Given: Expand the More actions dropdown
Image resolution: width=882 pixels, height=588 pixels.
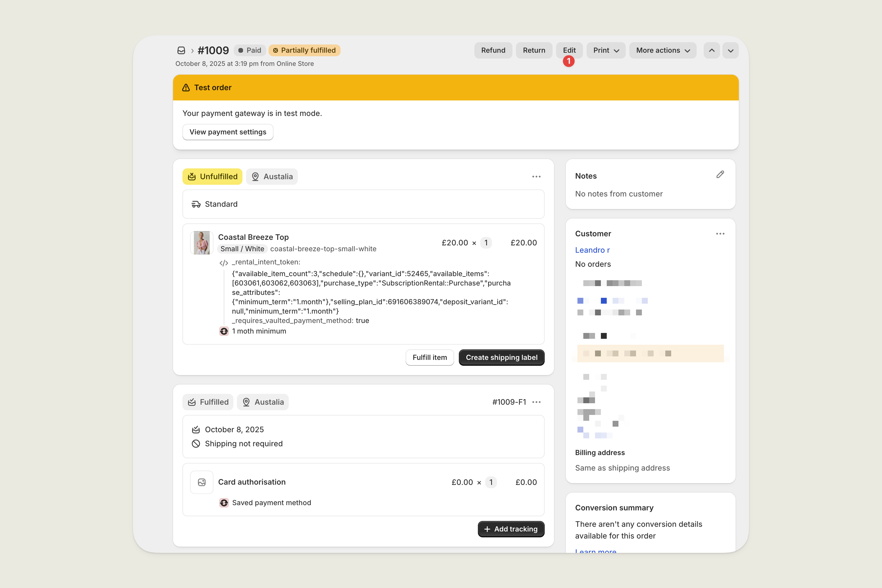Looking at the screenshot, I should [x=663, y=50].
